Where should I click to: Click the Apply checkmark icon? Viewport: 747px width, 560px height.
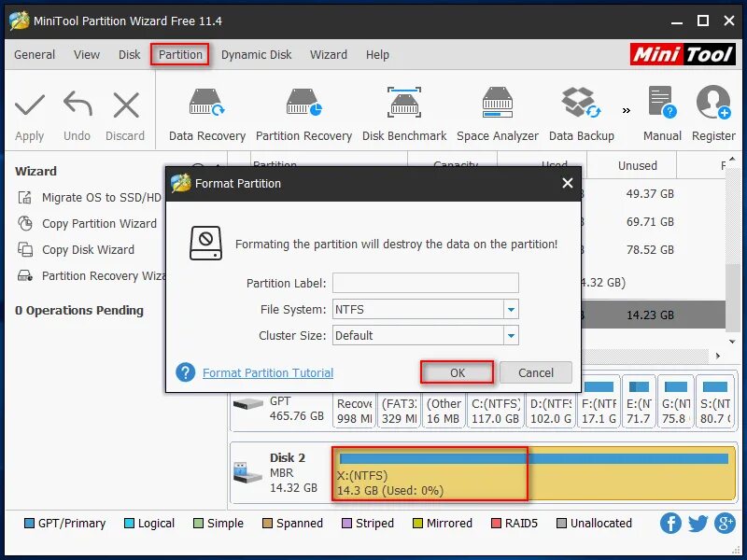coord(30,105)
